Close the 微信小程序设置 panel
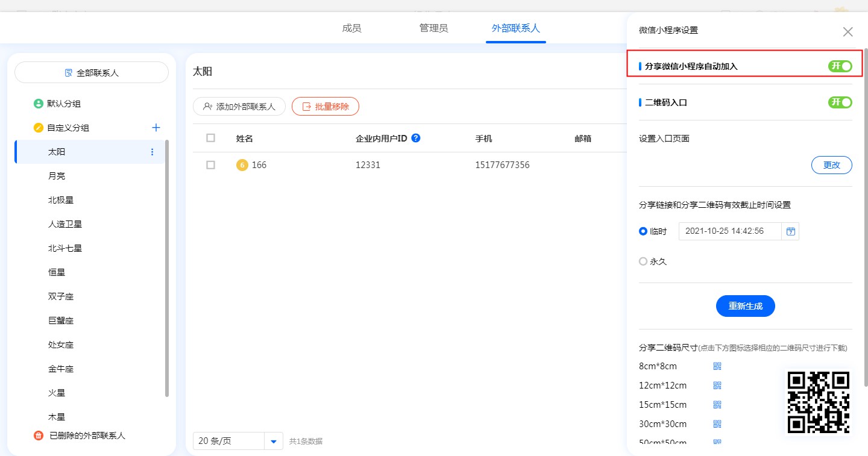The height and width of the screenshot is (456, 868). 848,32
